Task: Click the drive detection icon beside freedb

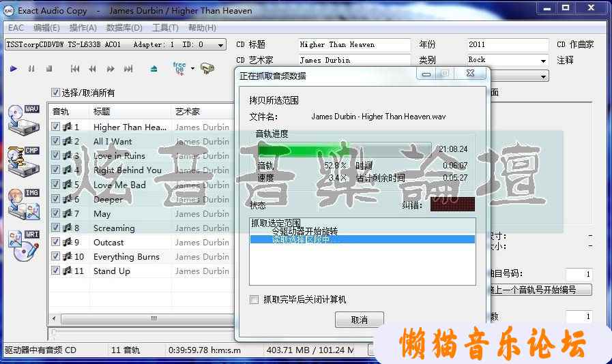Action: pos(207,68)
